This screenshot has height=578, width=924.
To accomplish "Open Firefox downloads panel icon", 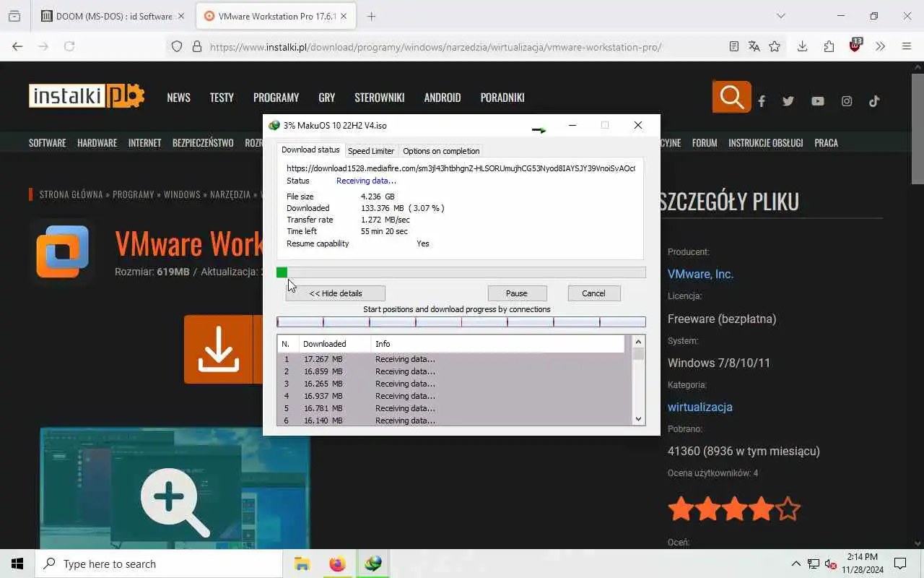I will pos(802,46).
